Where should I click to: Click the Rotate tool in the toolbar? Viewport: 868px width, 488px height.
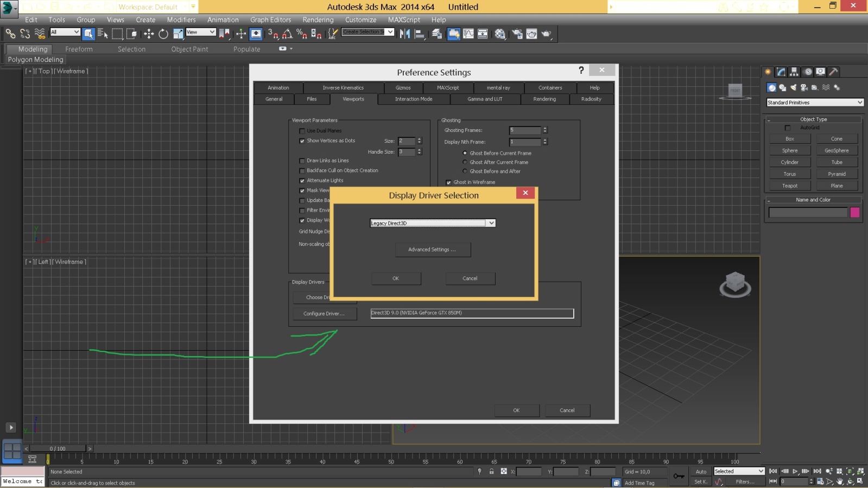[163, 34]
